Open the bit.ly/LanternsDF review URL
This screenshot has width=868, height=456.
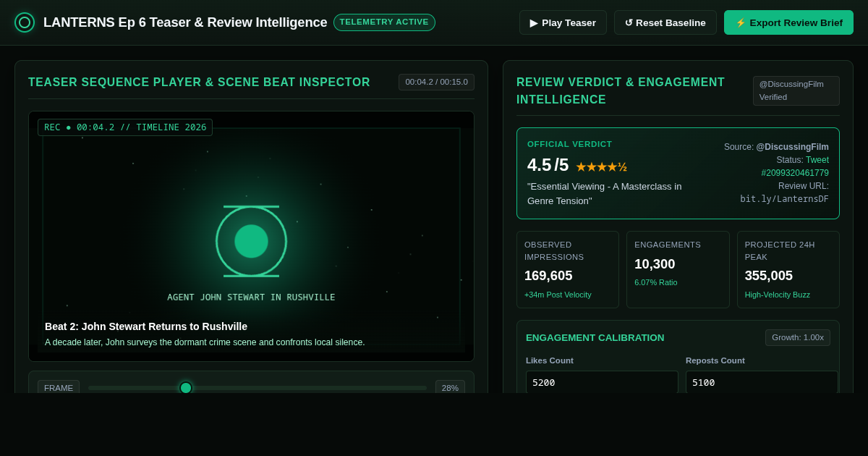(x=784, y=199)
